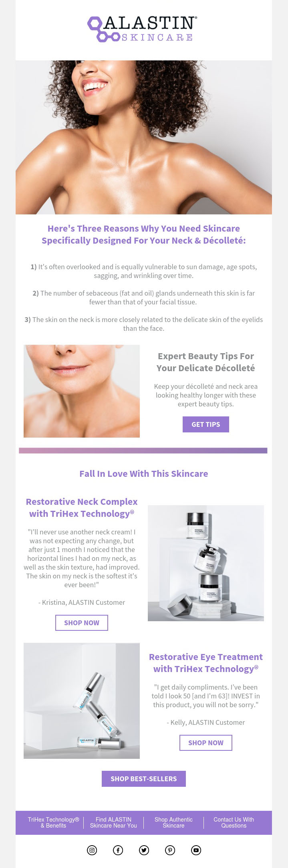Image resolution: width=288 pixels, height=868 pixels.
Task: Open TriHex Technology & Benefits footer link
Action: [53, 822]
